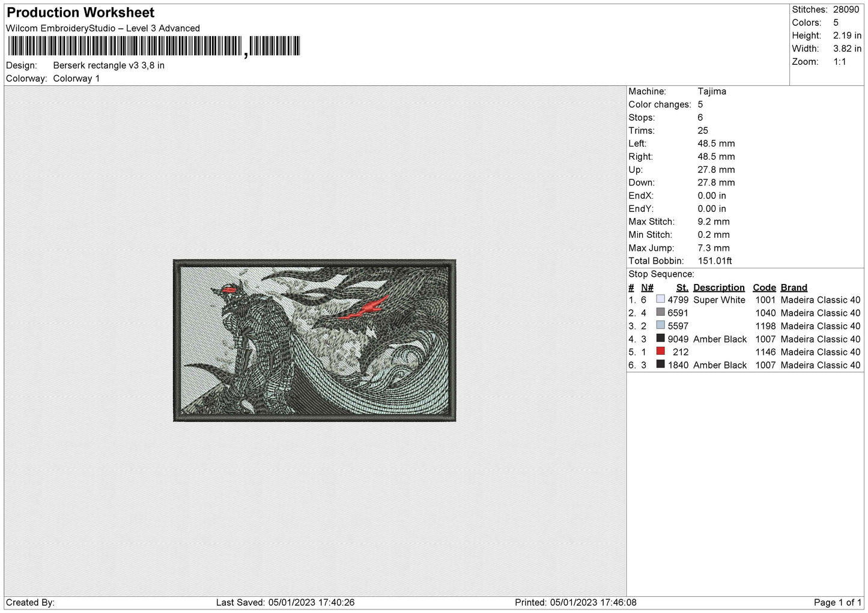This screenshot has height=613, width=868.
Task: Click the Super White color swatch
Action: (661, 300)
